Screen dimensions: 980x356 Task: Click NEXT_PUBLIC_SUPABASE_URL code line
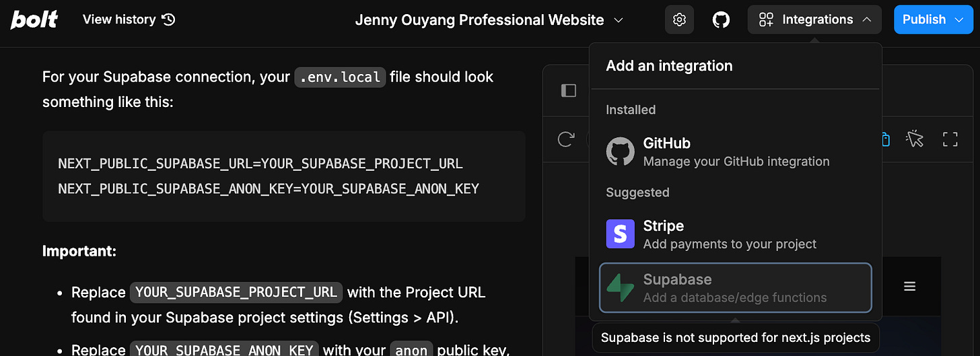[x=260, y=164]
